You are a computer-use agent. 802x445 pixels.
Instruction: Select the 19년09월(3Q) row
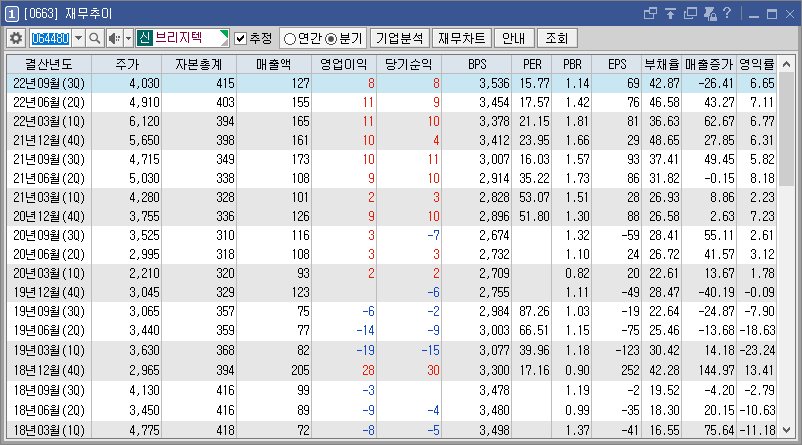click(x=391, y=311)
